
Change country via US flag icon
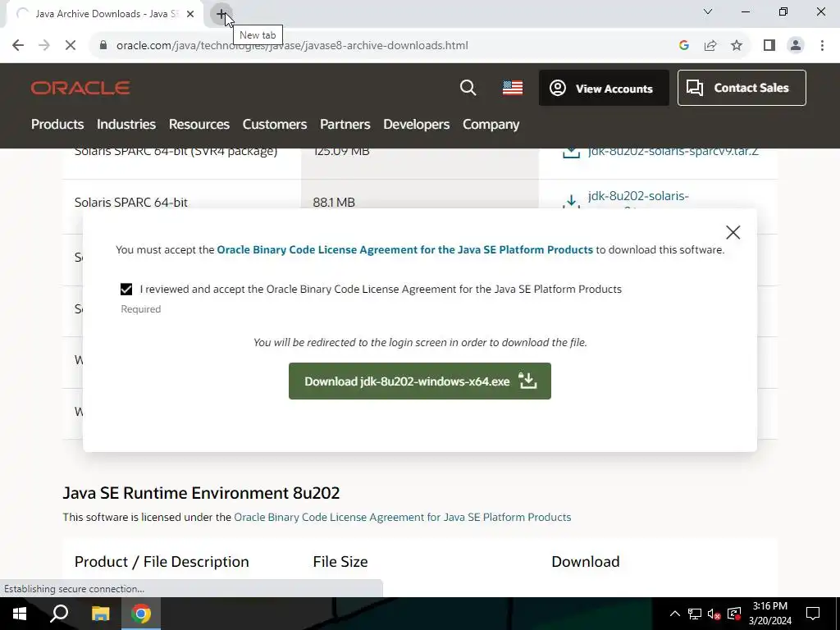[512, 88]
